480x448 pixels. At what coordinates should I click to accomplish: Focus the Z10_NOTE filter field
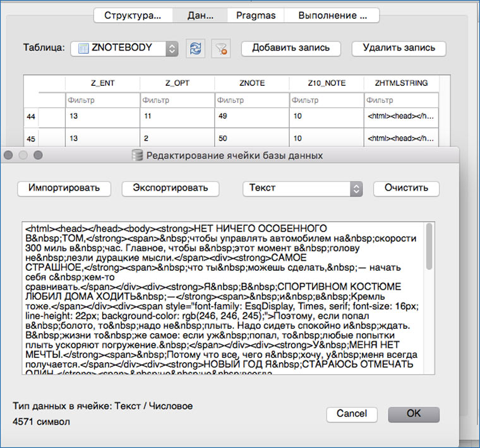(x=327, y=100)
